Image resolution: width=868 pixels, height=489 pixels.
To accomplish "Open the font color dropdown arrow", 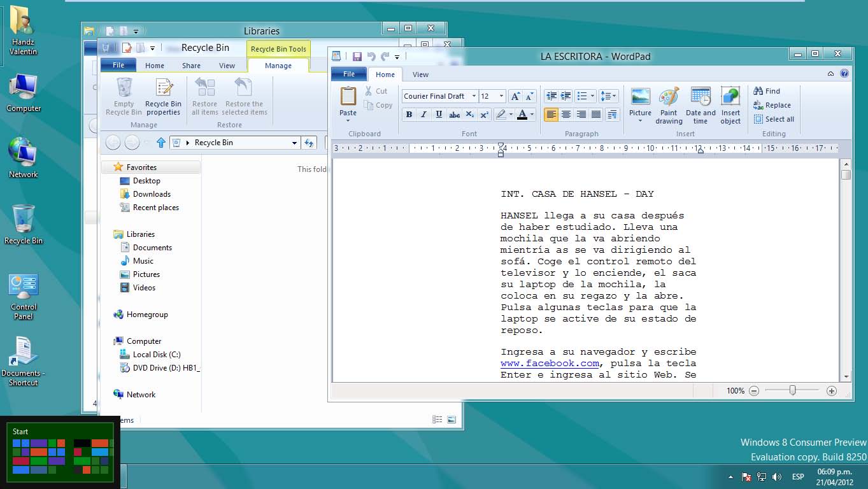I will tap(532, 115).
